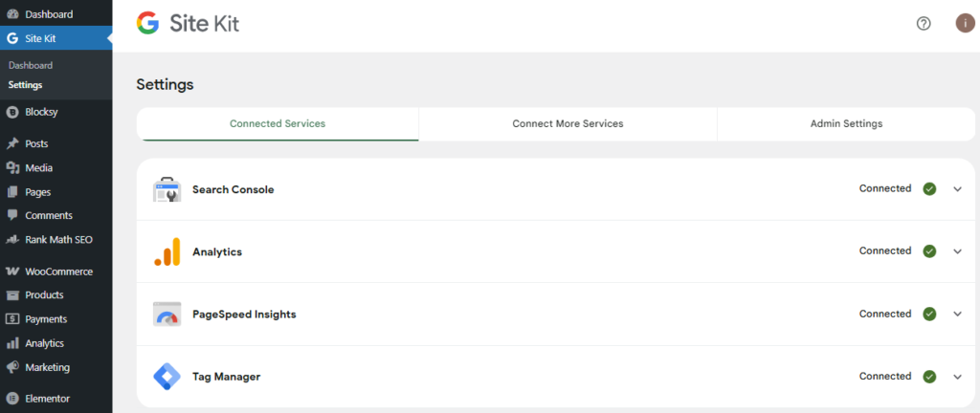Open the WooCommerce menu label
This screenshot has width=980, height=413.
tap(58, 272)
